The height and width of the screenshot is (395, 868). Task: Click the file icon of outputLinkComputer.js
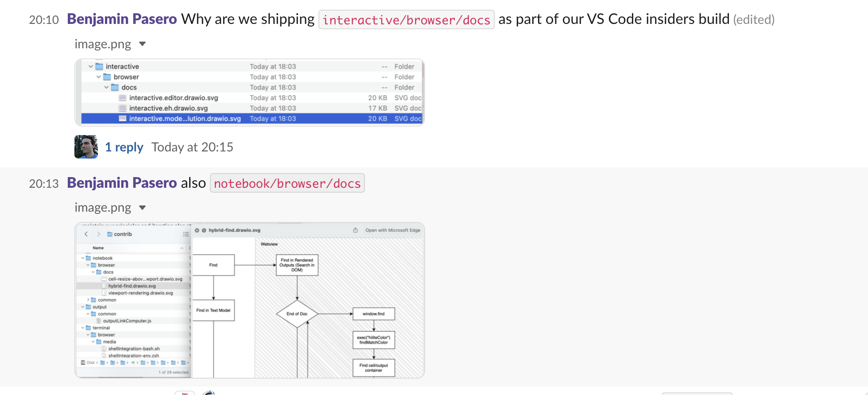[98, 321]
